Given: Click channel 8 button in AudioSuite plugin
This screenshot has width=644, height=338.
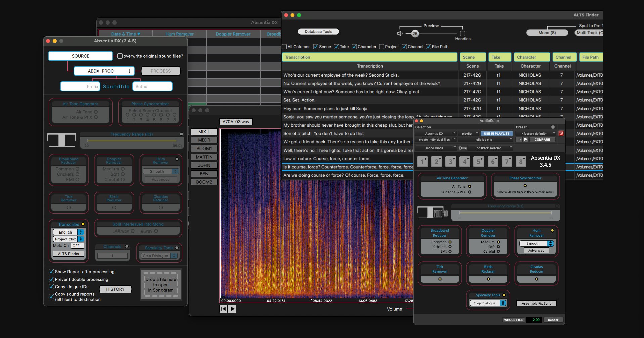Looking at the screenshot, I should click(521, 162).
